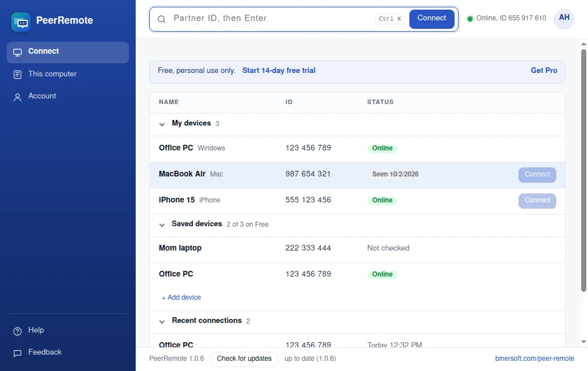Click the Account person icon in sidebar
The image size is (588, 371).
pyautogui.click(x=18, y=97)
